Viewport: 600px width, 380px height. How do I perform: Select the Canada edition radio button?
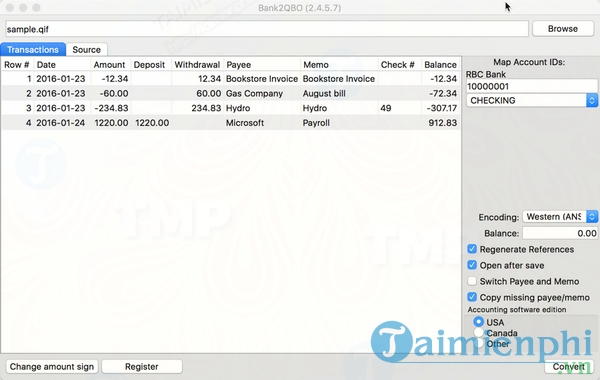coord(478,333)
